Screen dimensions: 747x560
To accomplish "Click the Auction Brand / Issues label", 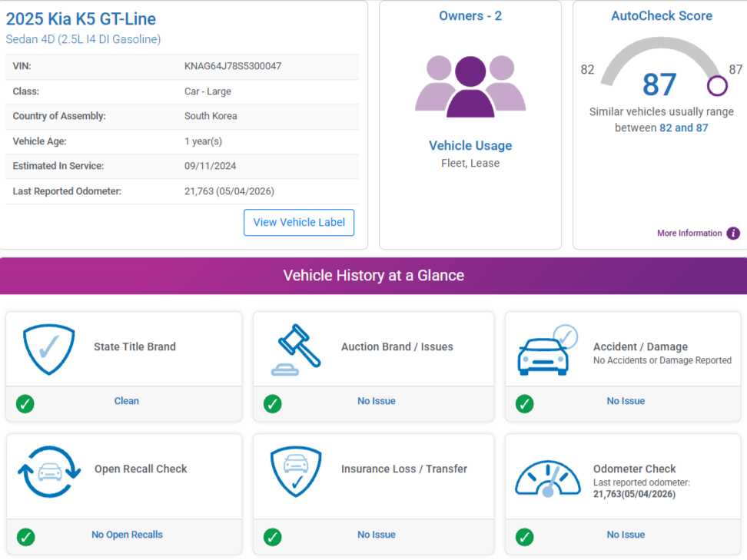I will (x=397, y=346).
